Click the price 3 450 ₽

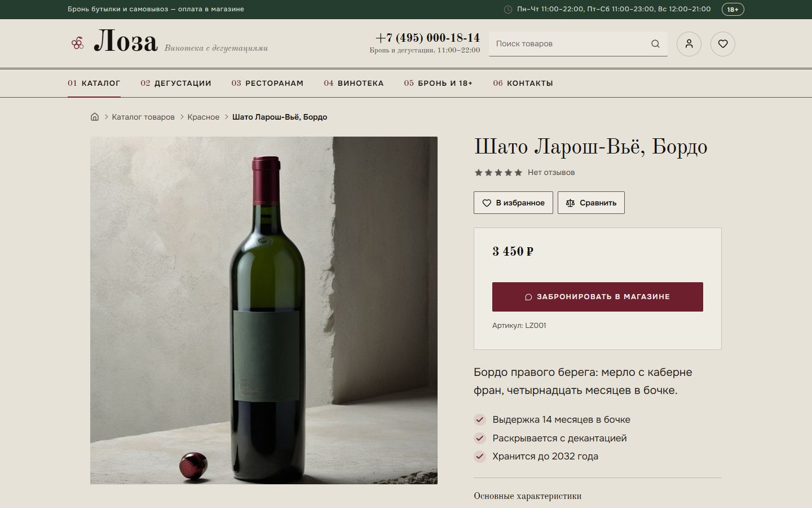[x=513, y=252]
